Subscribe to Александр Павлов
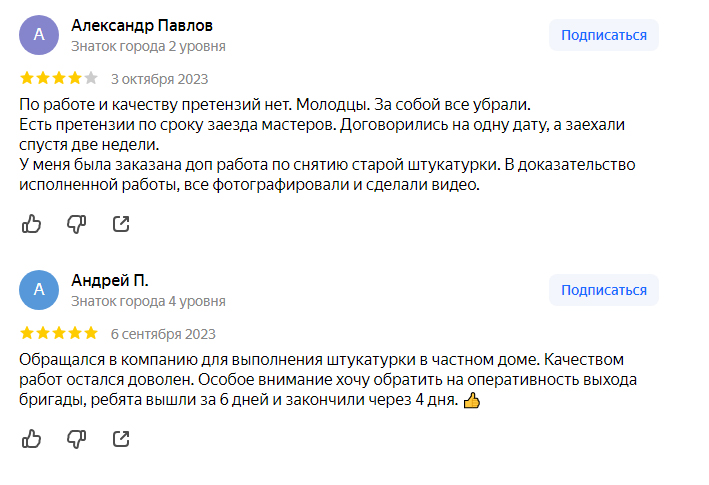Viewport: 709px width, 485px height. click(x=603, y=35)
